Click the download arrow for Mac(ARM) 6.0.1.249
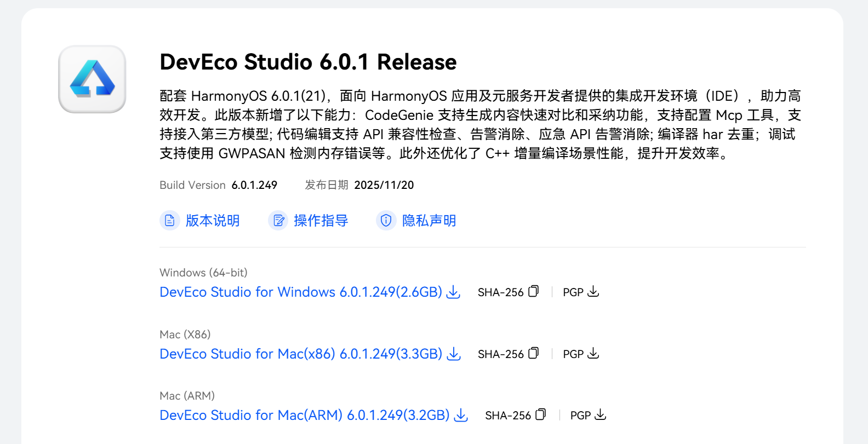The width and height of the screenshot is (868, 444). click(461, 416)
